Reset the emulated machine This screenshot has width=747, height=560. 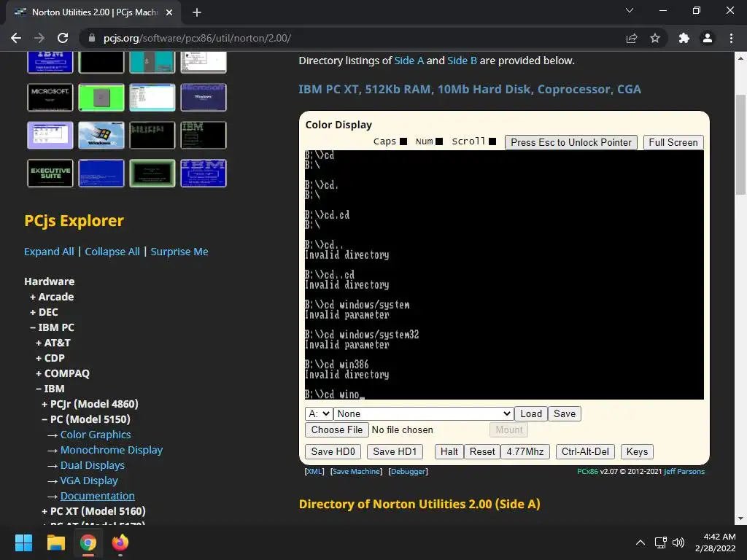482,451
